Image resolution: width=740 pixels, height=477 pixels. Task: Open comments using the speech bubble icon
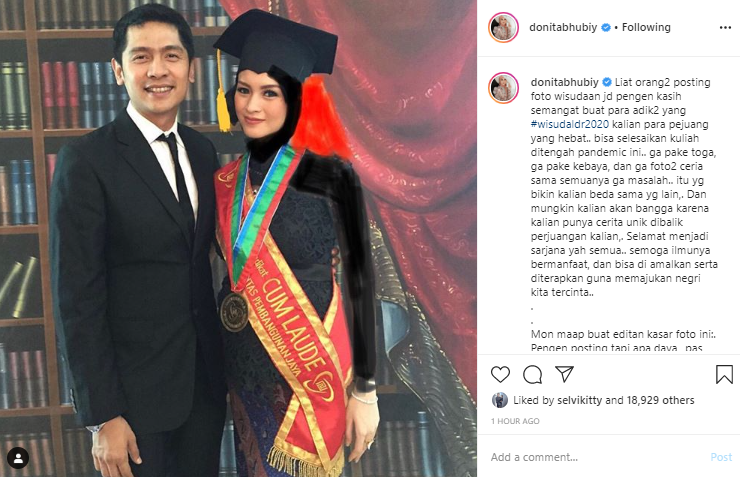pyautogui.click(x=532, y=375)
